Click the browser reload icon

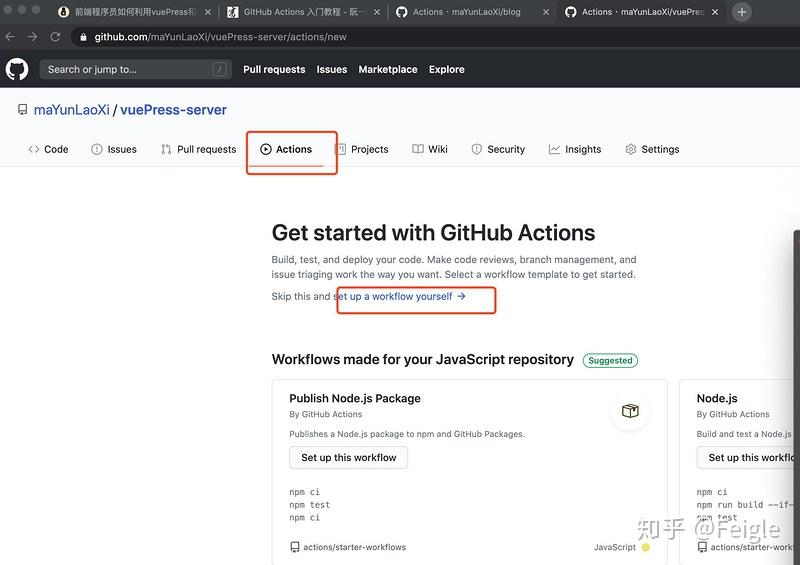tap(55, 37)
